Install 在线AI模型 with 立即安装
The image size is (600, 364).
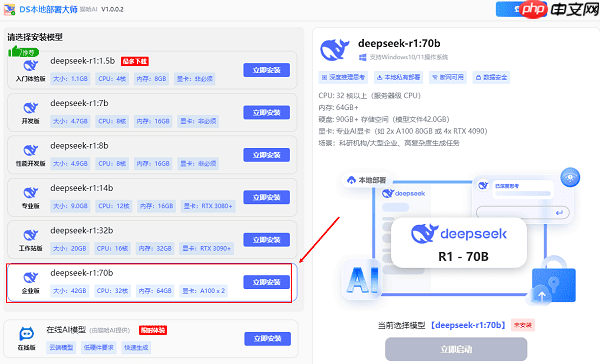(267, 339)
